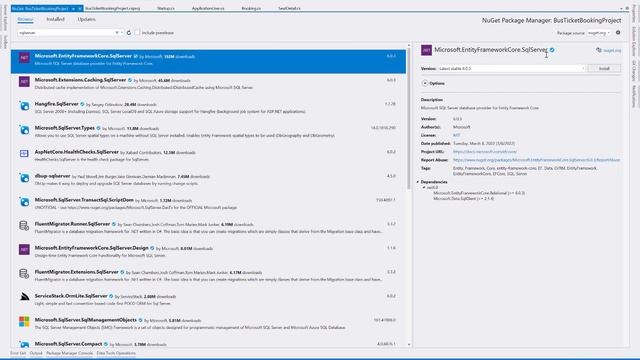Collapse the net6.0 dependency group
The image size is (640, 360).
point(424,187)
